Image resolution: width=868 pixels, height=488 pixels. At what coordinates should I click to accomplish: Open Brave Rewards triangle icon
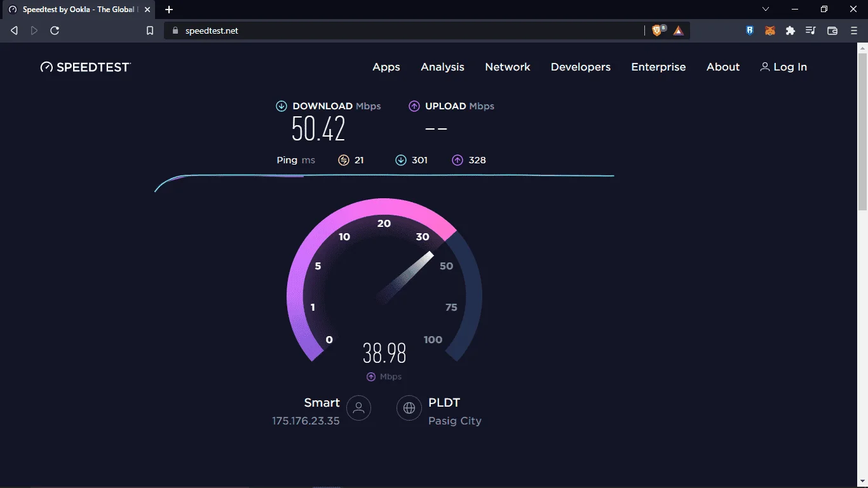pos(679,30)
